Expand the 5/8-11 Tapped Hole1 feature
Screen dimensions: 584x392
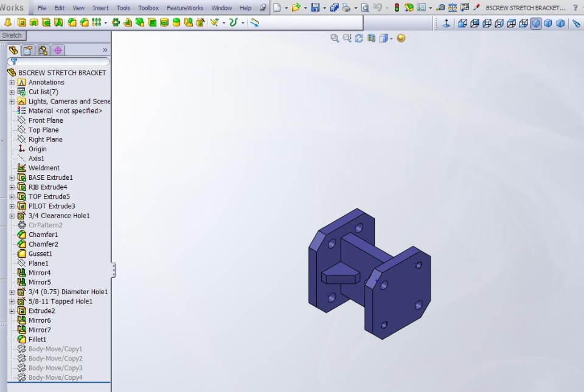pos(12,301)
